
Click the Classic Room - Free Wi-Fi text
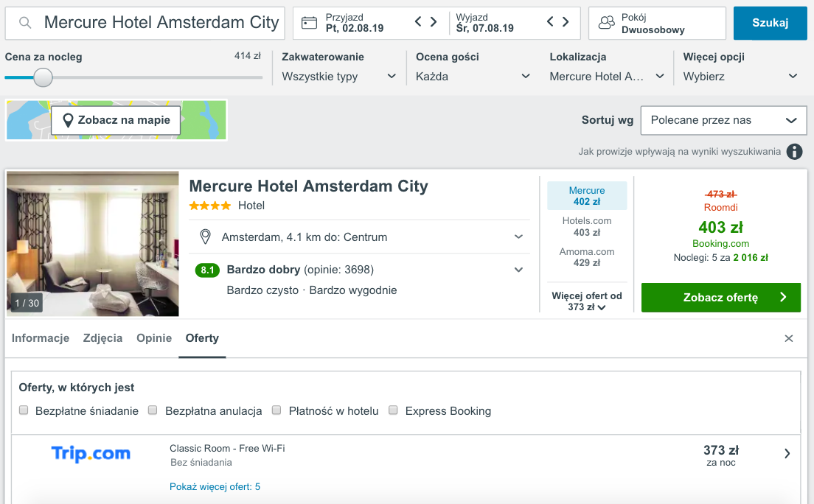(x=227, y=449)
